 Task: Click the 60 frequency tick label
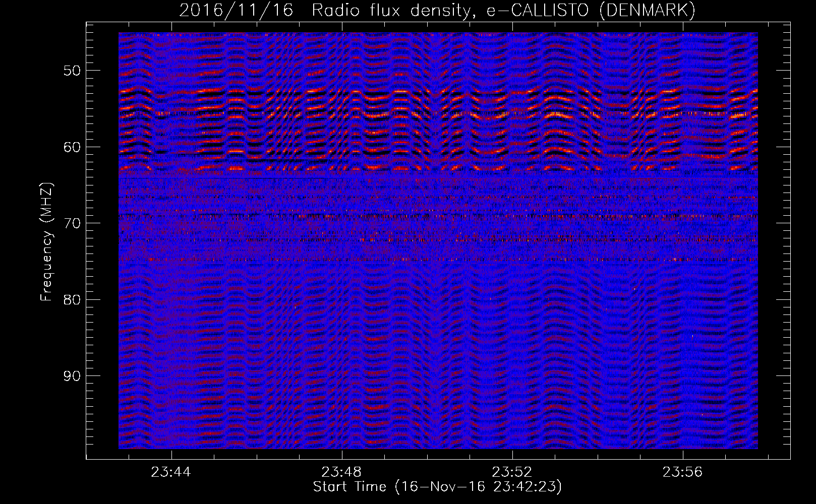[72, 147]
